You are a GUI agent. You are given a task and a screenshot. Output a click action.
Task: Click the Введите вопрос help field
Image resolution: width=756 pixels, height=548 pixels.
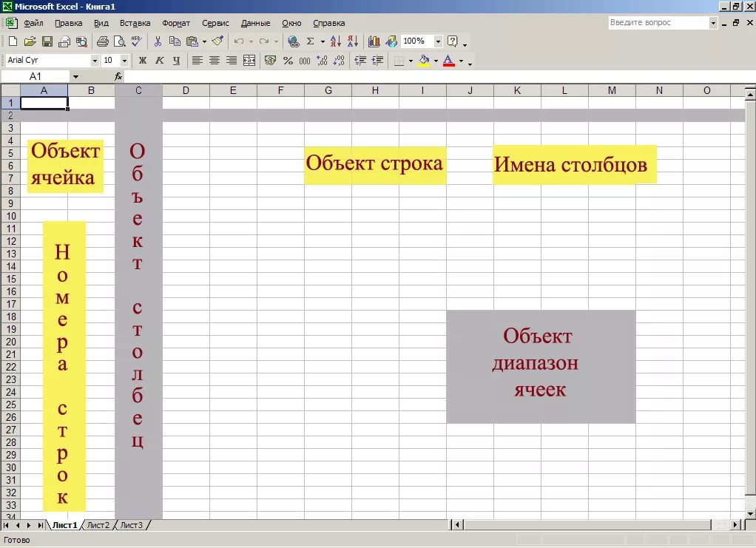coord(658,23)
